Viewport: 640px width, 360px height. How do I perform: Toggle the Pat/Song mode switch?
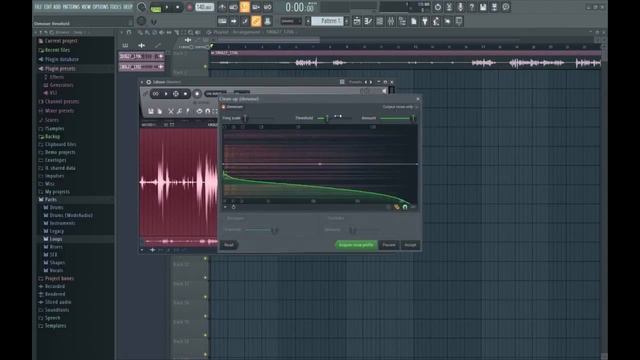156,8
